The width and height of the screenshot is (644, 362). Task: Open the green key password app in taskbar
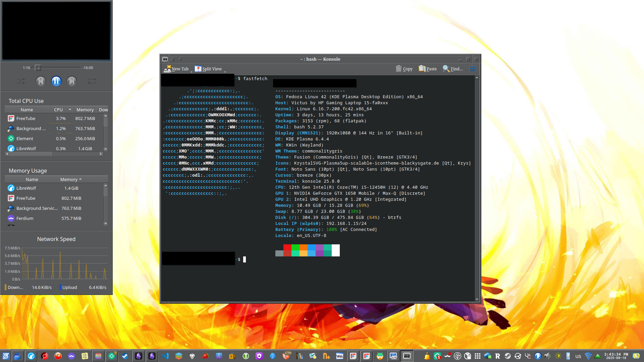coord(246,356)
